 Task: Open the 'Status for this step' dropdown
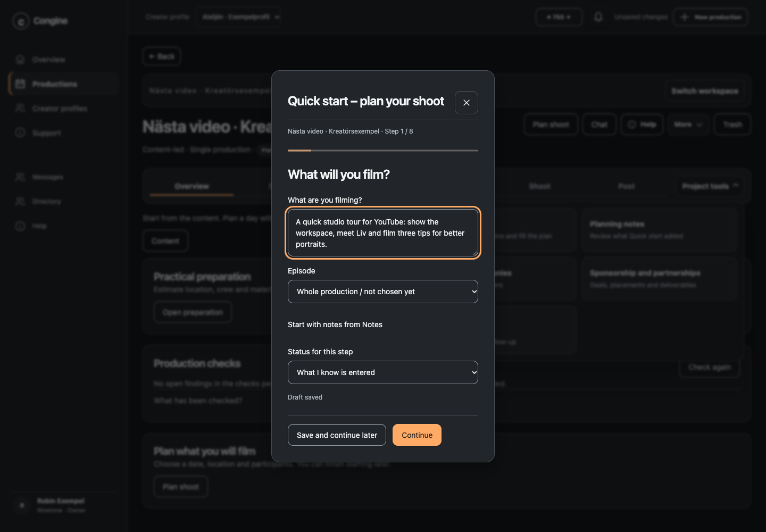383,372
